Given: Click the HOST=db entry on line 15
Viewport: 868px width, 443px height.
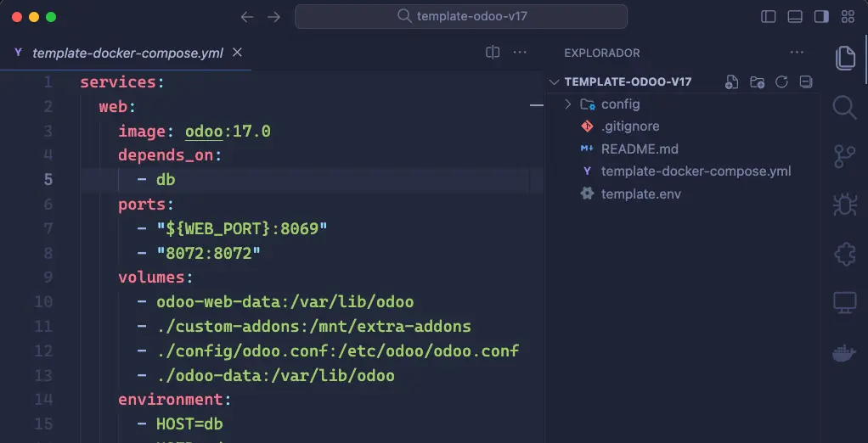Looking at the screenshot, I should point(189,424).
